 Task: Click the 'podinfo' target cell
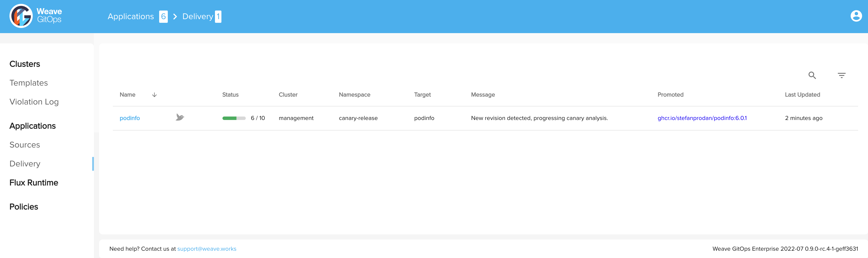424,118
